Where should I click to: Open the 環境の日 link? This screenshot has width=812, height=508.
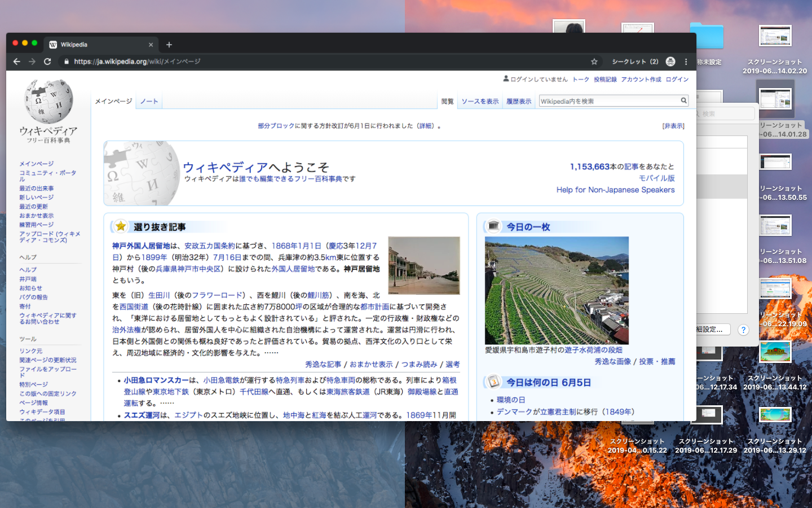click(511, 400)
